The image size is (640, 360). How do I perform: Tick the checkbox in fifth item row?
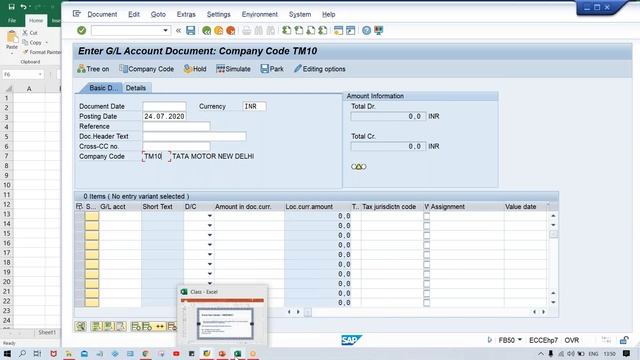pyautogui.click(x=427, y=255)
